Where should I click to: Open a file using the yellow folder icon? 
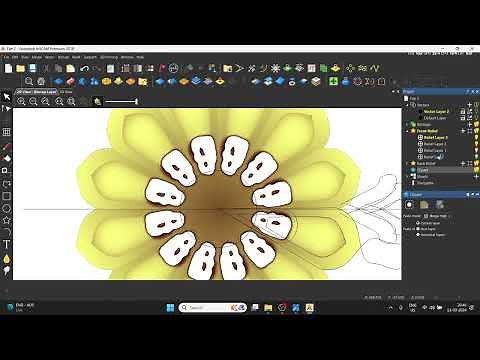pyautogui.click(x=20, y=68)
